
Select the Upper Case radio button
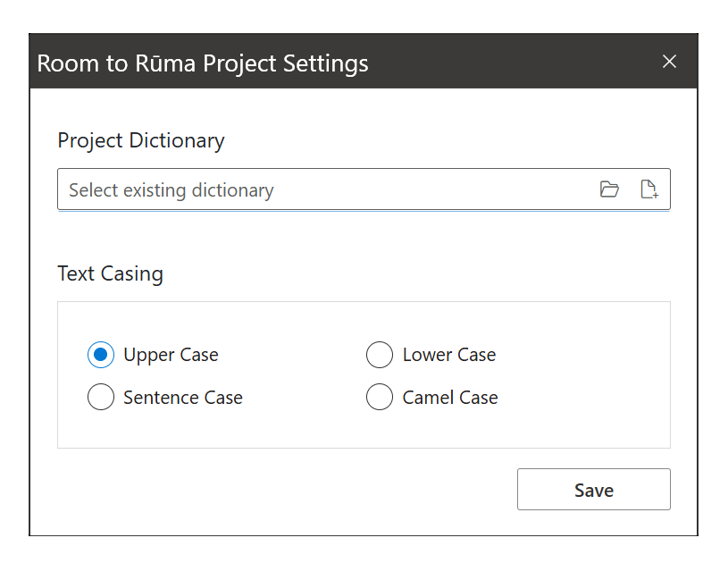tap(101, 355)
